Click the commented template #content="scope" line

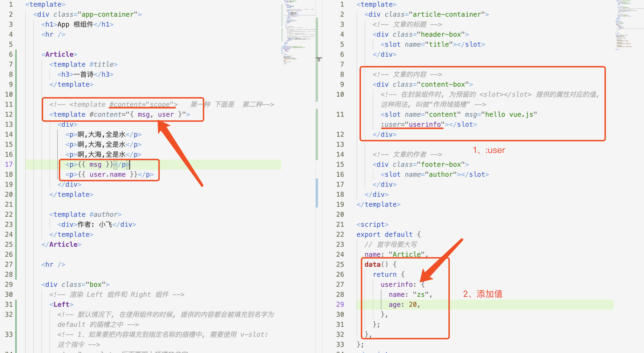tap(161, 104)
